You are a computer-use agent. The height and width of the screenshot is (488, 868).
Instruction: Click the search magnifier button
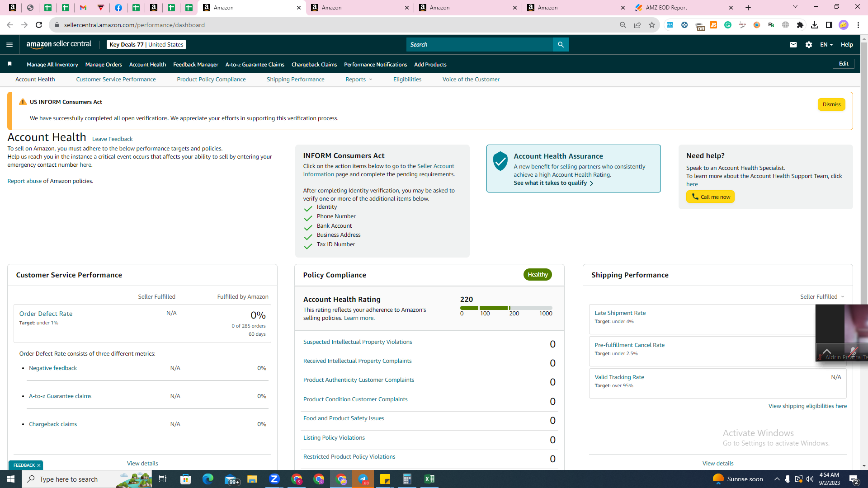click(x=561, y=45)
